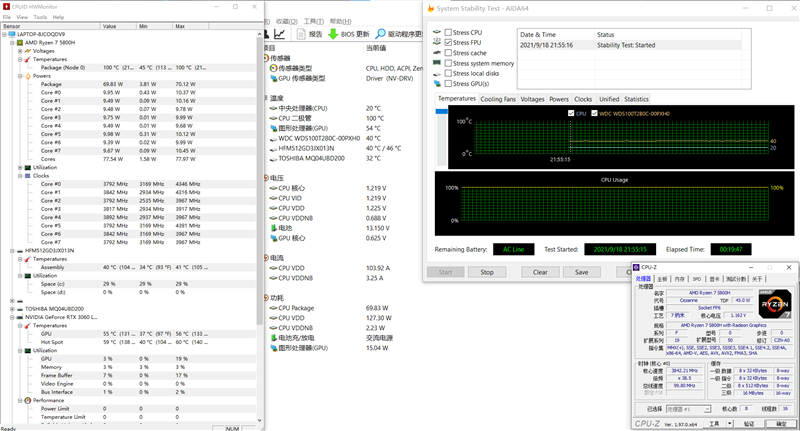This screenshot has height=431, width=800.
Task: Click the Save button in stability test
Action: pos(582,272)
